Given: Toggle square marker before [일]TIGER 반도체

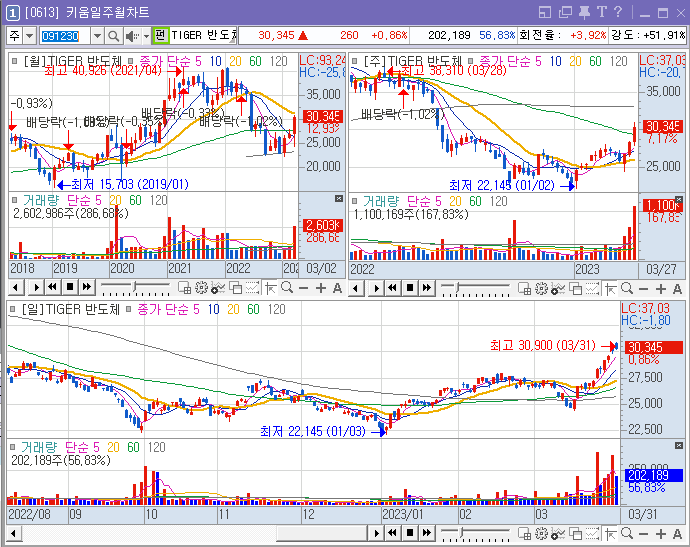Looking at the screenshot, I should [12, 309].
